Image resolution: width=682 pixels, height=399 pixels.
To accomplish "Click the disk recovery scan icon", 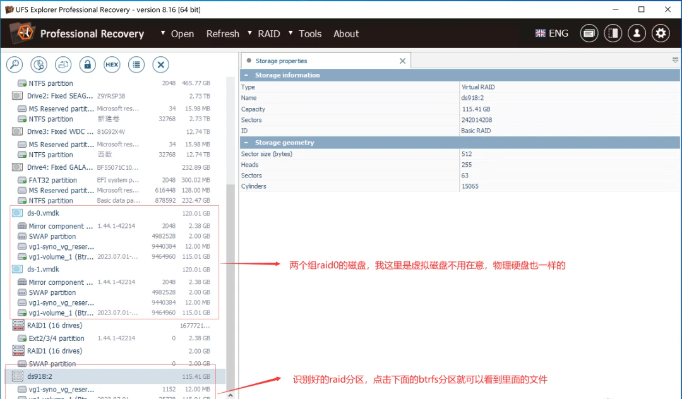I will (39, 65).
